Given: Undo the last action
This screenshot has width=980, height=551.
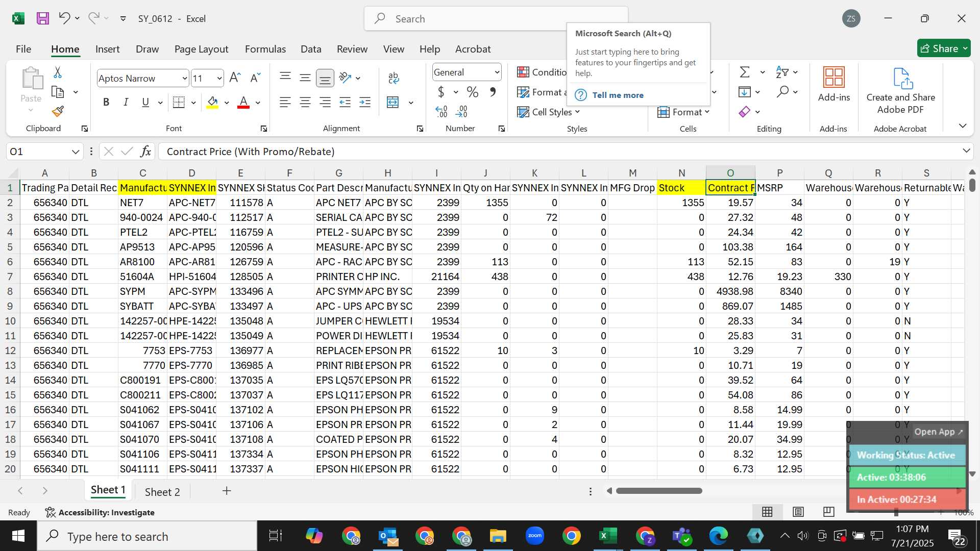Looking at the screenshot, I should pos(64,18).
